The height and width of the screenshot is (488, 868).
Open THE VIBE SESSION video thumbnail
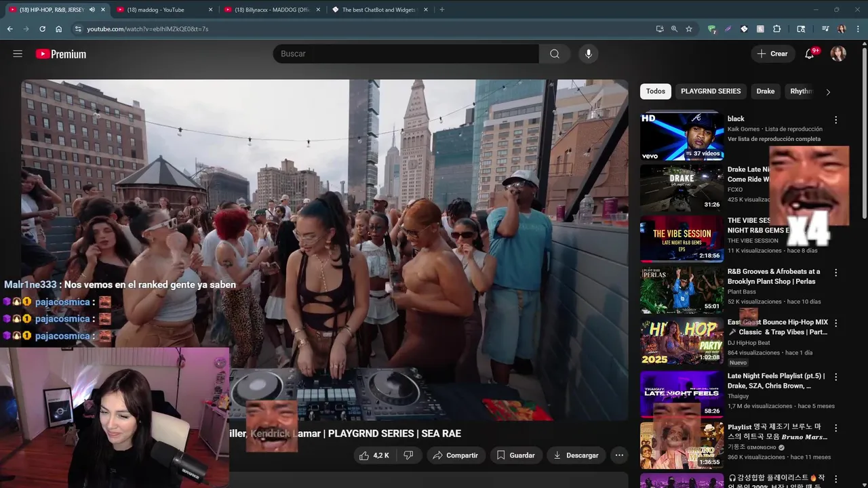tap(682, 239)
